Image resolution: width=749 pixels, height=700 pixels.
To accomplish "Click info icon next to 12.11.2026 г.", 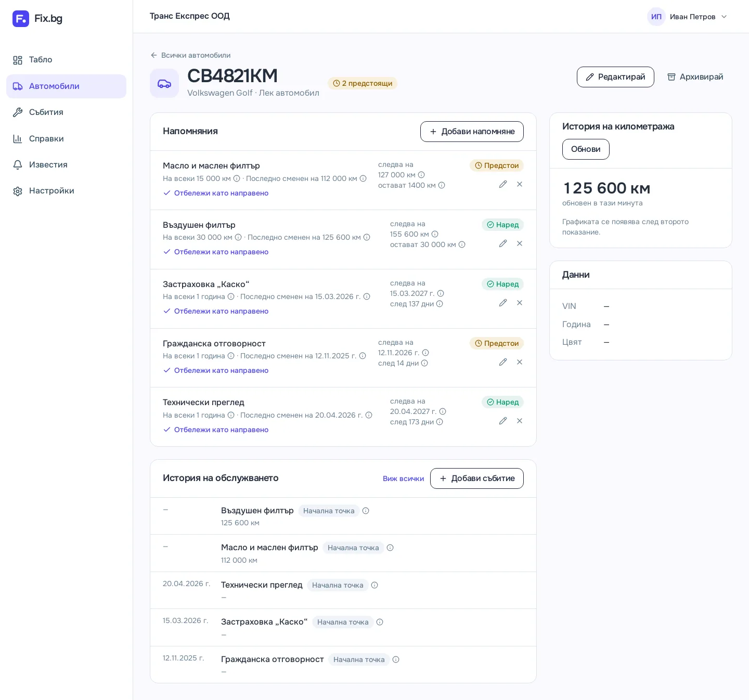I will [425, 353].
